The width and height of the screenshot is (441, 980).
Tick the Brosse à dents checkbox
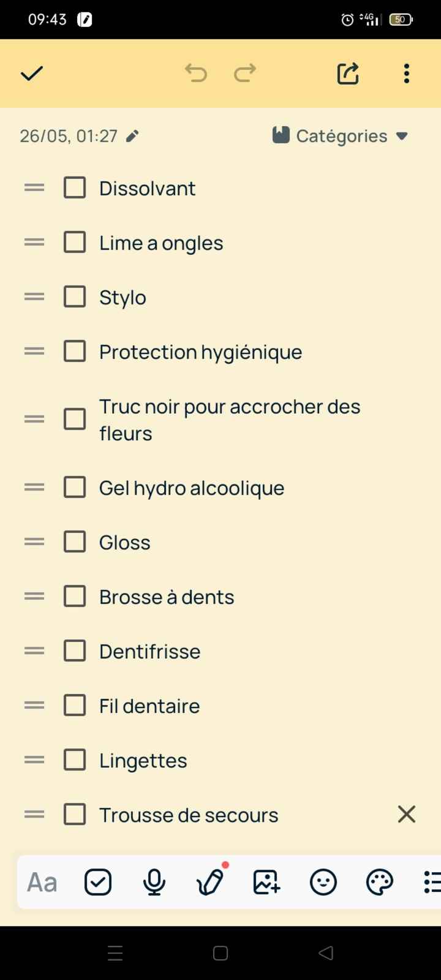[x=74, y=596]
